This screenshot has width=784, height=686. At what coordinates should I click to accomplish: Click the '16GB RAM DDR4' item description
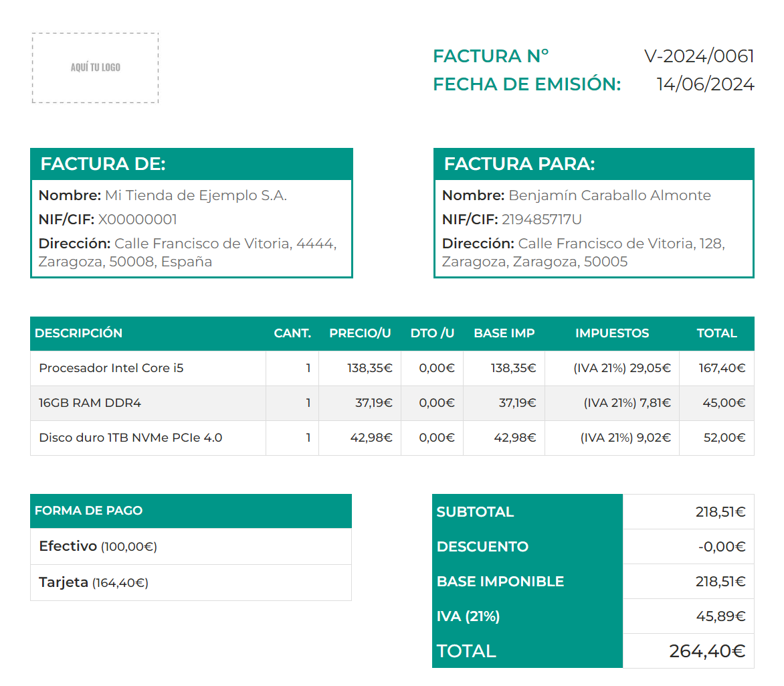90,403
